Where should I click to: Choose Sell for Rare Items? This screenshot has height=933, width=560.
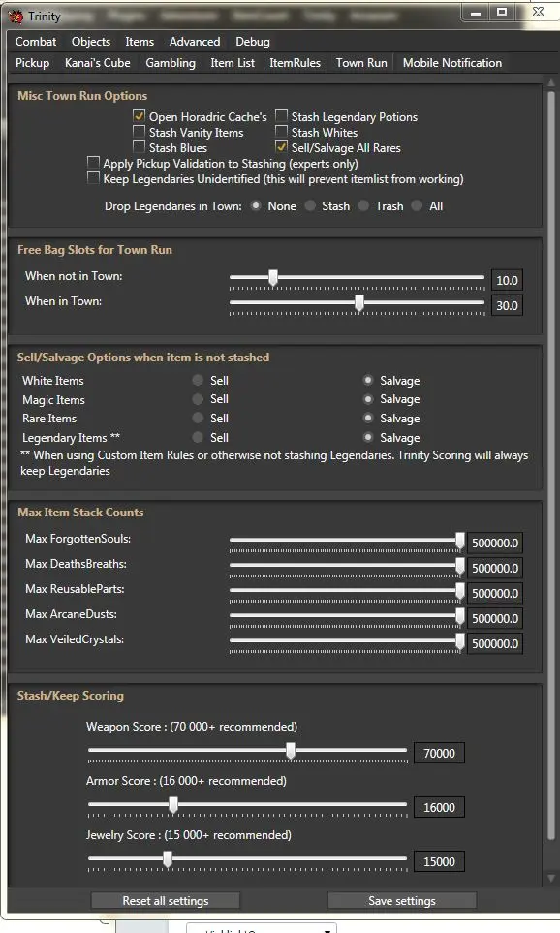(x=198, y=418)
